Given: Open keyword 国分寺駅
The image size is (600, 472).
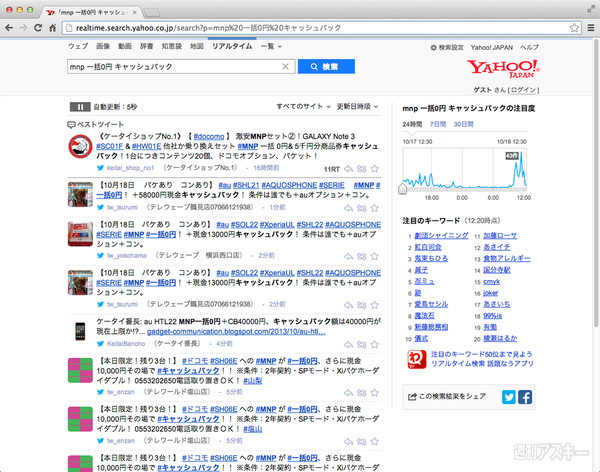Looking at the screenshot, I should tap(497, 270).
